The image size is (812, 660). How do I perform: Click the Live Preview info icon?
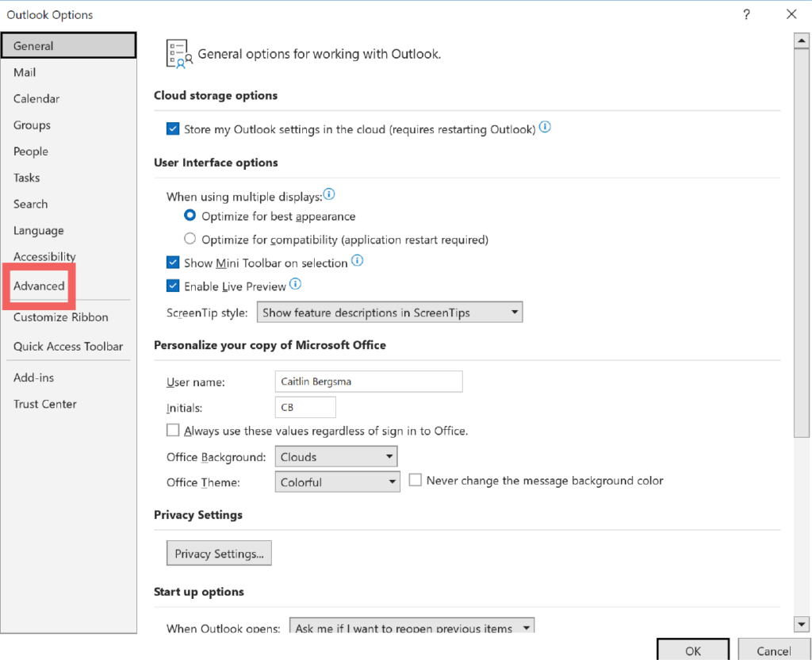tap(294, 282)
